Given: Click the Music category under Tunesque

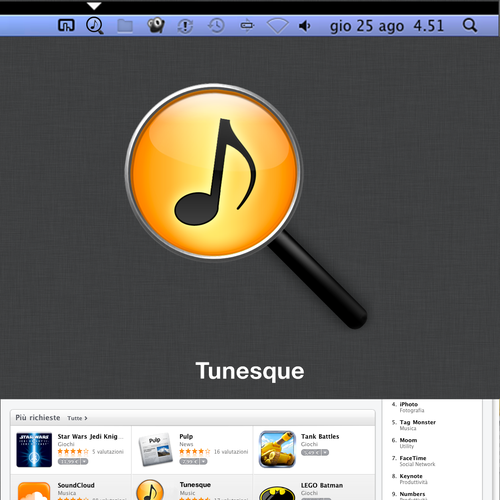Looking at the screenshot, I should tap(187, 493).
